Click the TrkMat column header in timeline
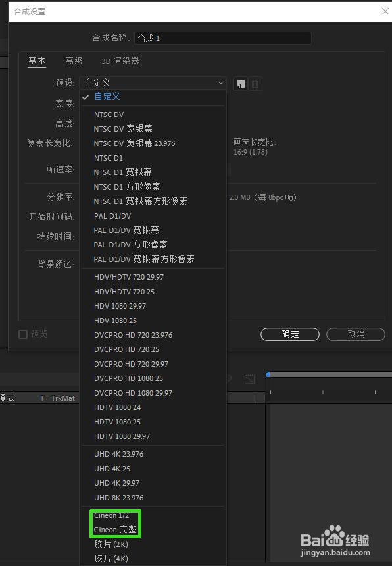392x566 pixels. coord(62,398)
